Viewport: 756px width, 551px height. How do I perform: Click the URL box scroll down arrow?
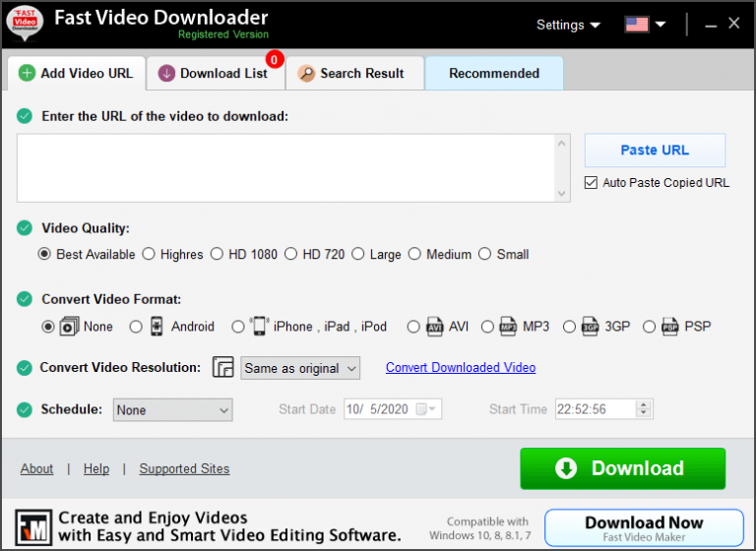point(561,193)
